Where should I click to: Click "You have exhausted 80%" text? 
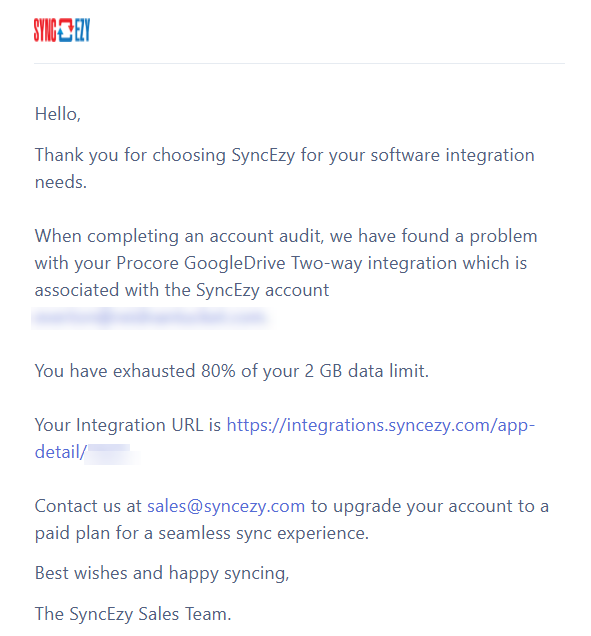[135, 371]
